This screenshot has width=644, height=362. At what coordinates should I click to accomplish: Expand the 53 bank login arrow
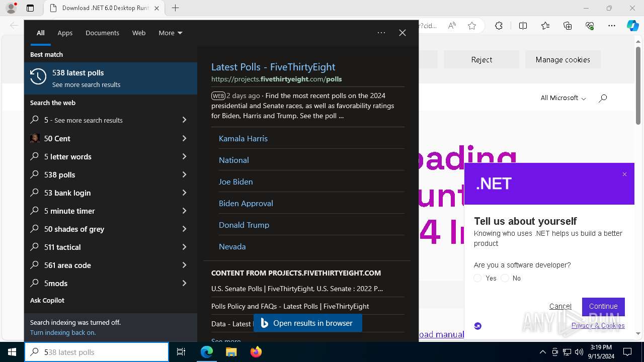point(184,193)
